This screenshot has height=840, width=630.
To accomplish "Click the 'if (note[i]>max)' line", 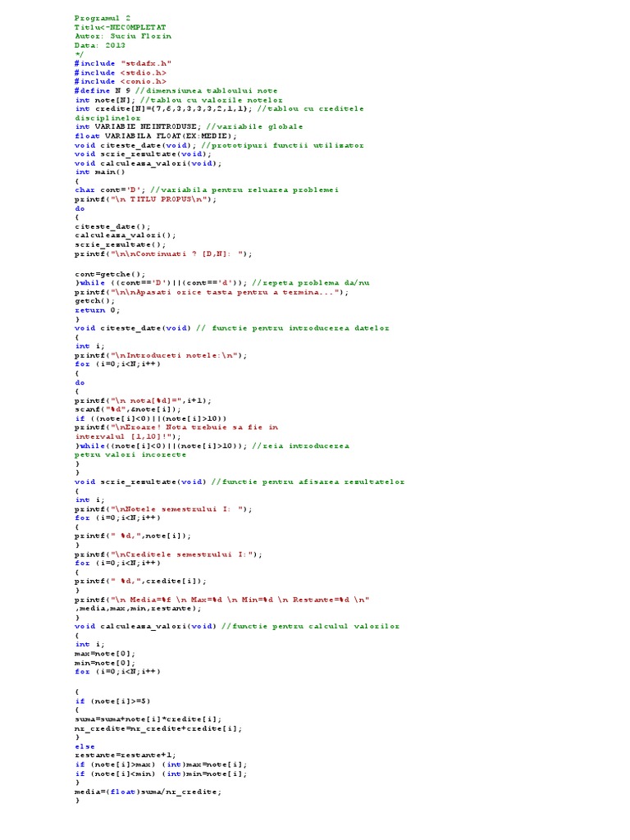I will (161, 765).
